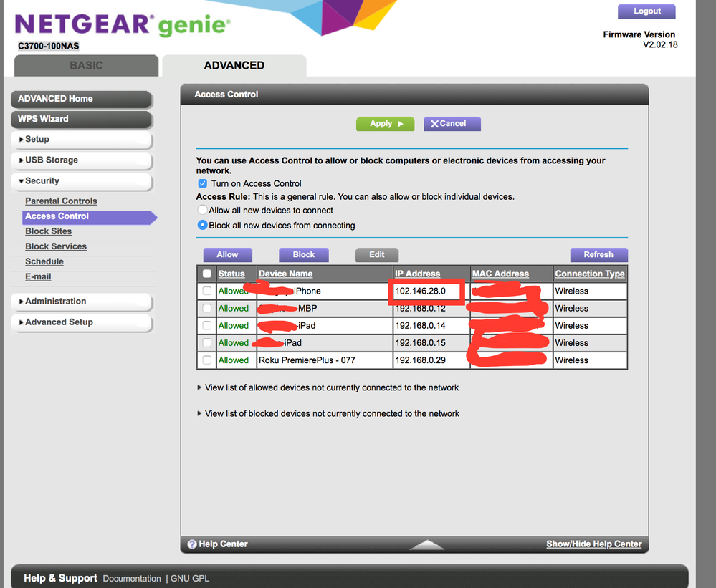
Task: Open Parental Controls in the sidebar
Action: [x=61, y=201]
